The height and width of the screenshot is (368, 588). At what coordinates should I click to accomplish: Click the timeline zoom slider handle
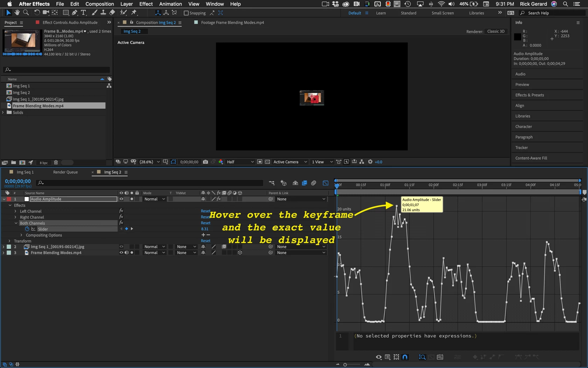345,365
